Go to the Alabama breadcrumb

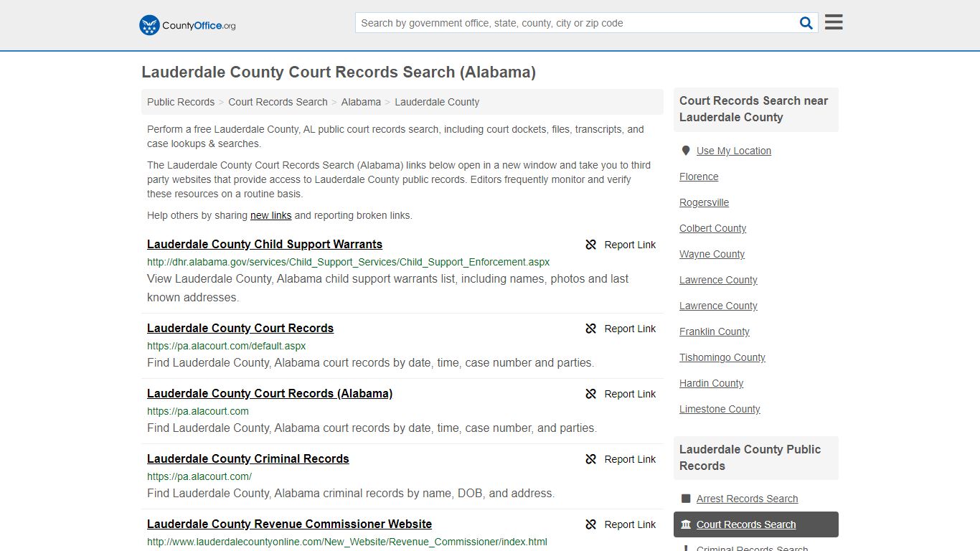click(x=361, y=102)
